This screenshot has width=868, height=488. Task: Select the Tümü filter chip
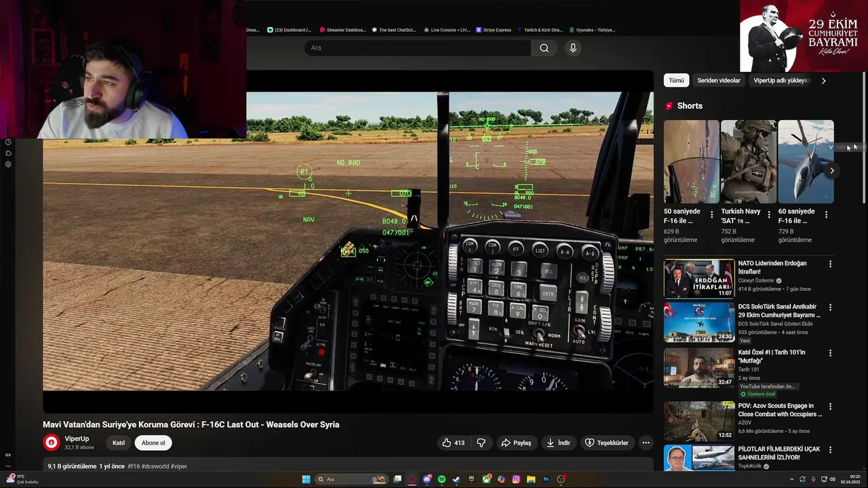pos(676,80)
